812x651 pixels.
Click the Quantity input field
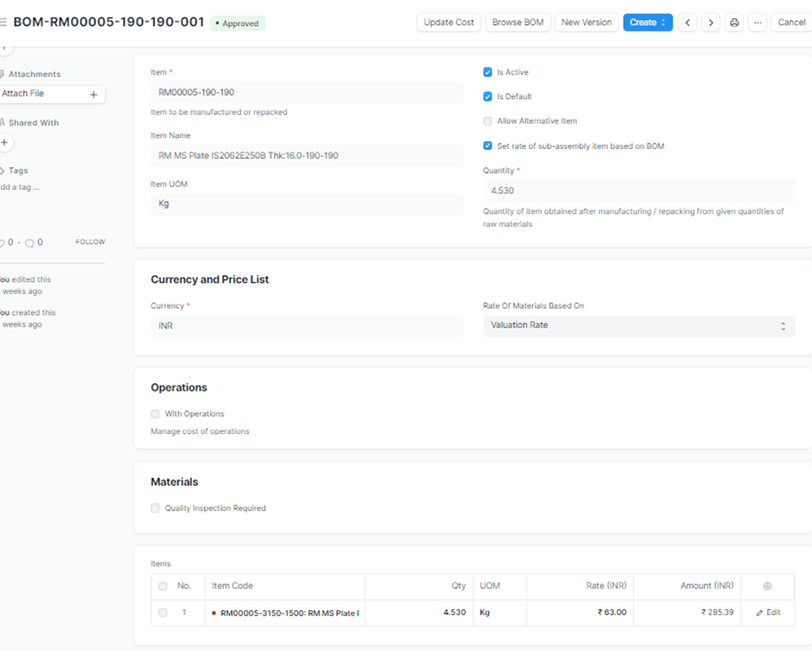pos(638,191)
